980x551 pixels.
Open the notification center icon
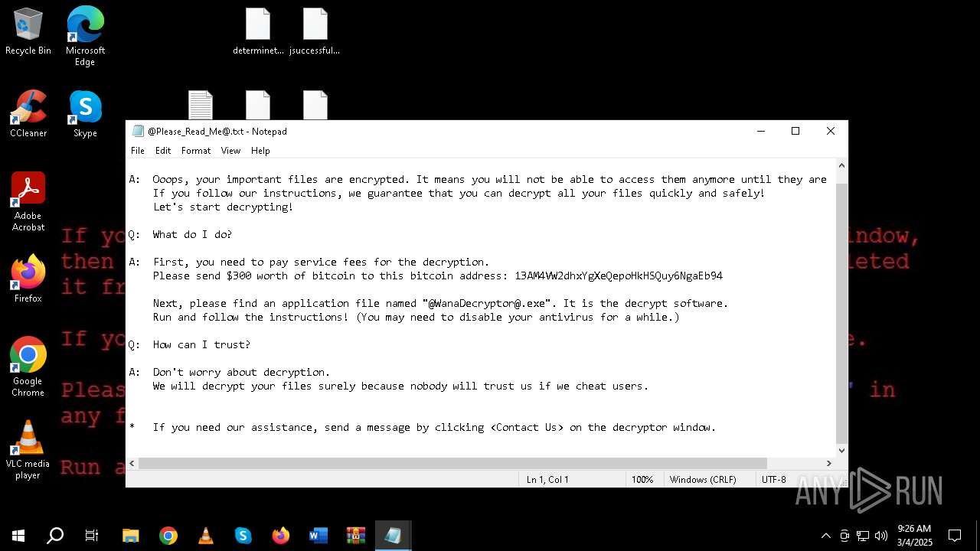click(955, 536)
